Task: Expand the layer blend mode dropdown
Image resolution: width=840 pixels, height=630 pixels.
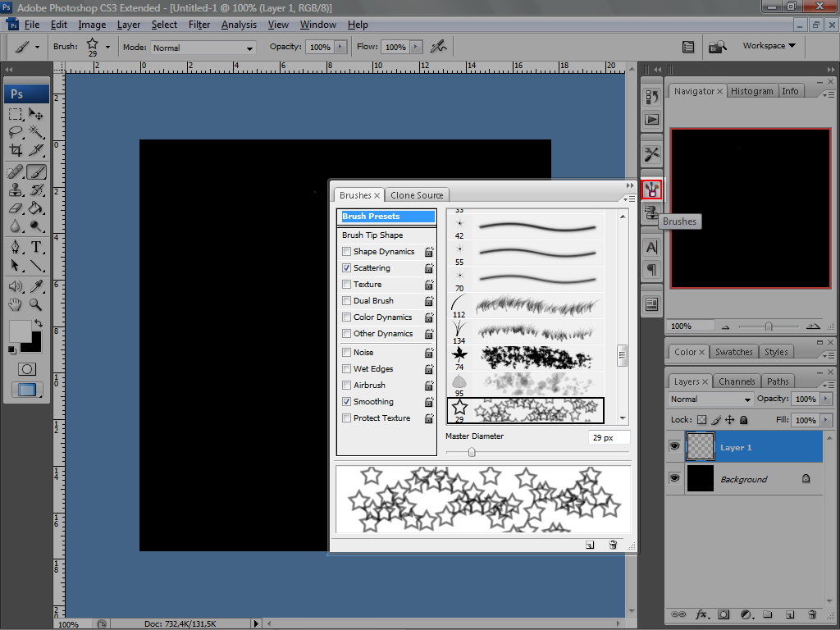Action: pos(710,399)
